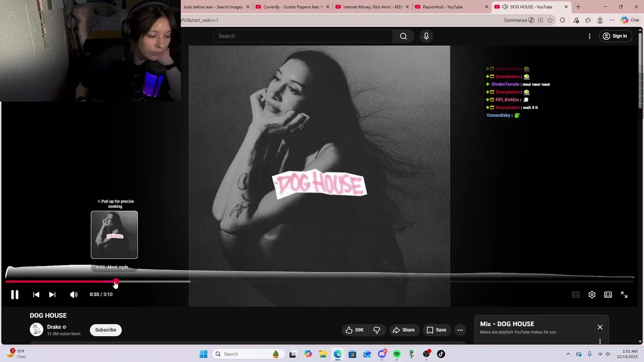The height and width of the screenshot is (362, 644).
Task: Open the Windows Start menu
Action: coord(203,354)
